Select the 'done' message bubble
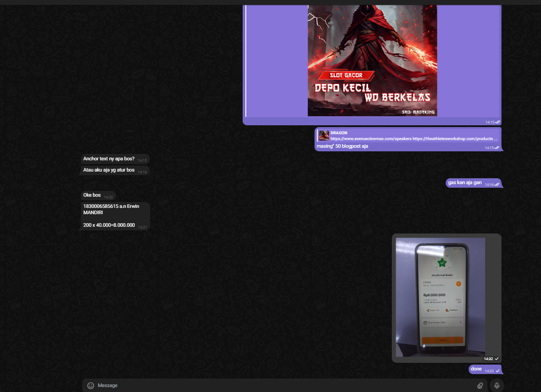The width and height of the screenshot is (541, 392). pos(476,369)
